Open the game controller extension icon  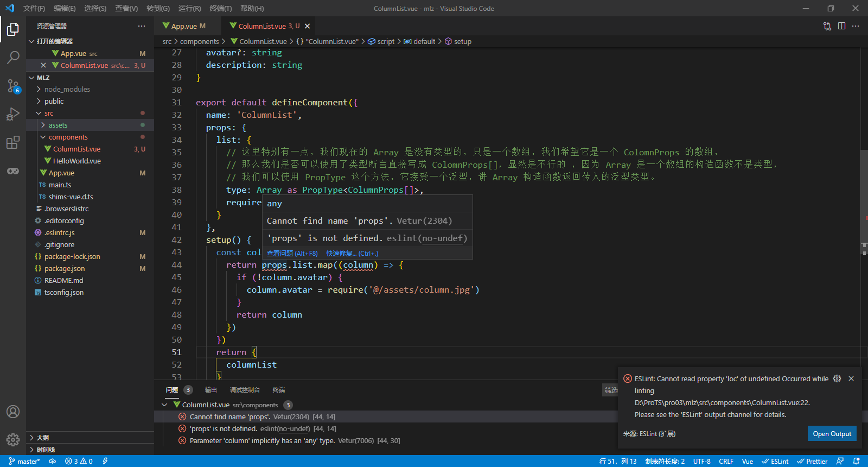click(x=13, y=171)
